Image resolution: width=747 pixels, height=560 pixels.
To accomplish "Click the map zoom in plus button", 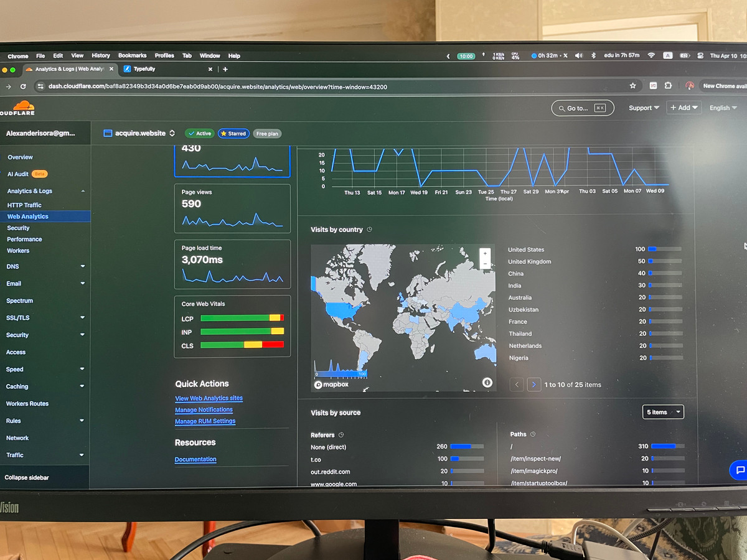I will coord(485,253).
